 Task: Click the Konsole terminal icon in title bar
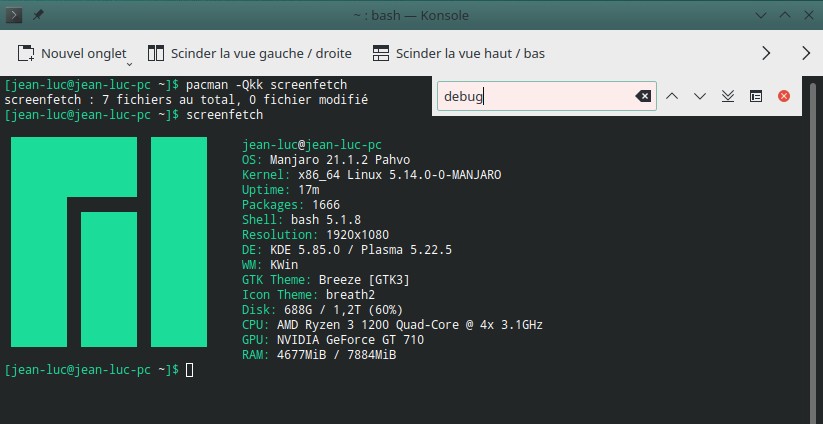14,15
